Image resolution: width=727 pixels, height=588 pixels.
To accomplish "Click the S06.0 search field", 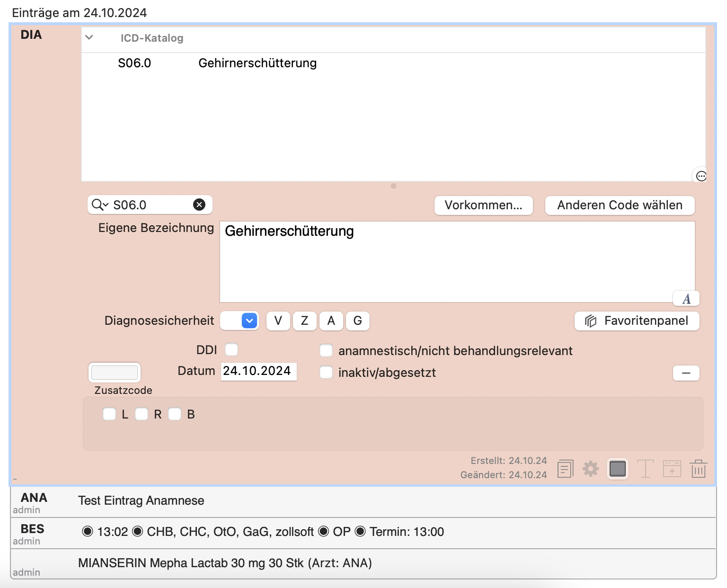I will [150, 205].
